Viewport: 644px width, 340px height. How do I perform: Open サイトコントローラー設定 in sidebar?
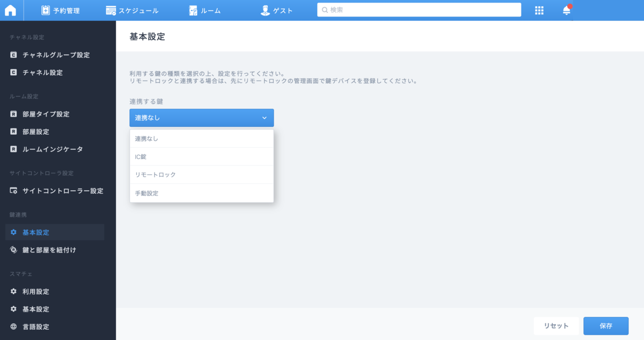pyautogui.click(x=55, y=191)
